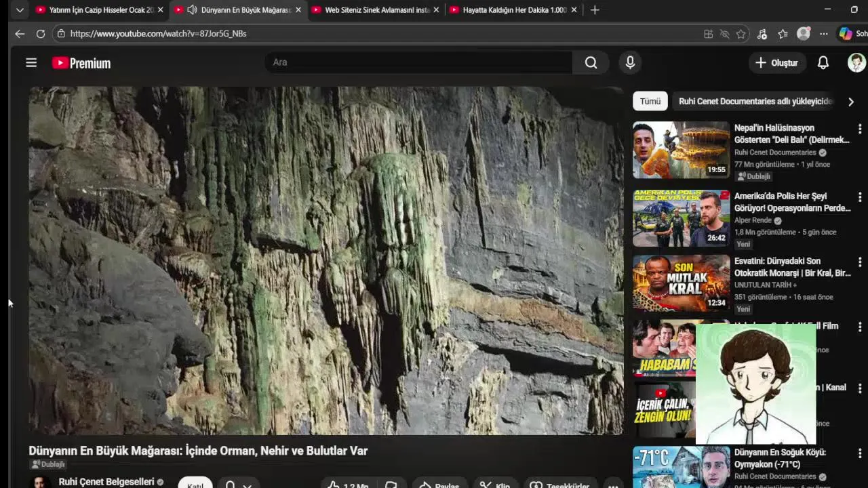Close the Yatırım İçin Cazip Hisseler tab
The image size is (868, 488).
[161, 10]
